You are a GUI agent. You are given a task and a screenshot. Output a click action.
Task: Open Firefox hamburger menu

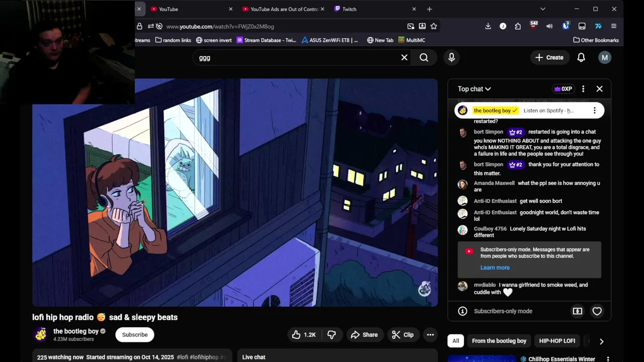(614, 26)
